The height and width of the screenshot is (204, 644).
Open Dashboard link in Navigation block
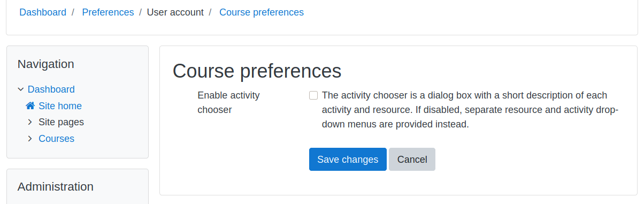pos(51,89)
